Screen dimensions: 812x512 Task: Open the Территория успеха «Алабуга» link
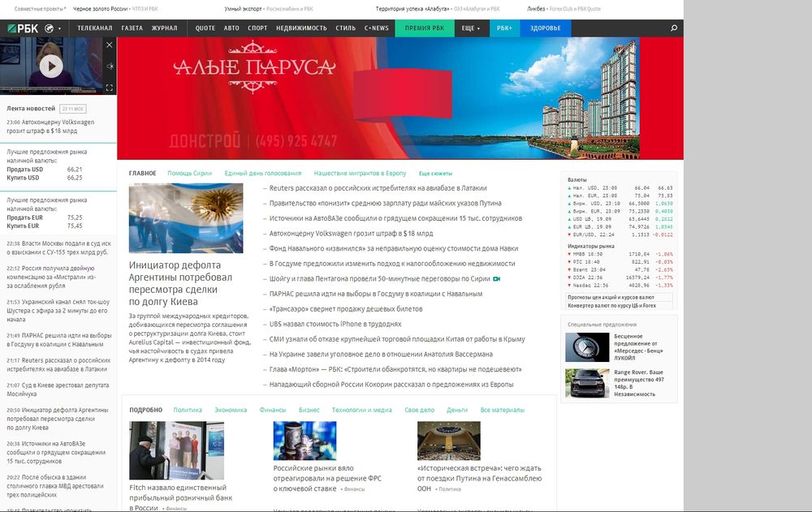pyautogui.click(x=412, y=9)
